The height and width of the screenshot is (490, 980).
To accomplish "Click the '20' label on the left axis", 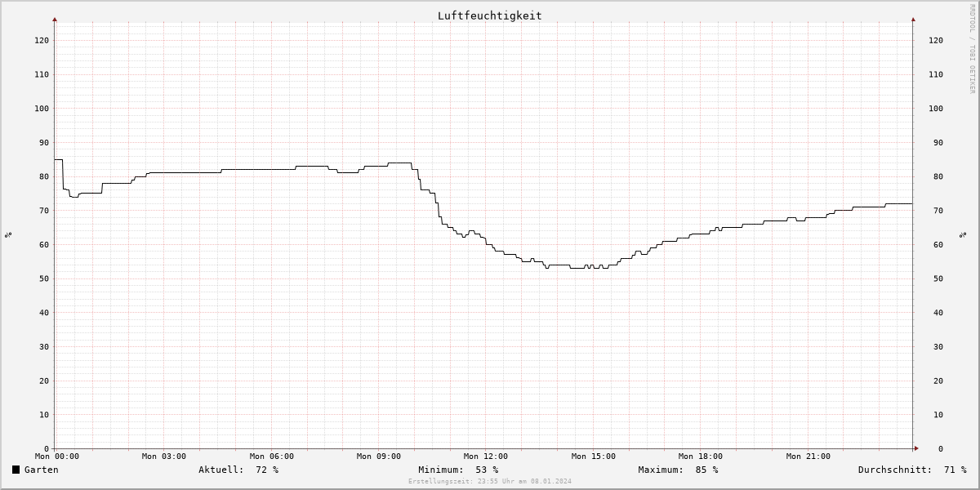I will [44, 381].
